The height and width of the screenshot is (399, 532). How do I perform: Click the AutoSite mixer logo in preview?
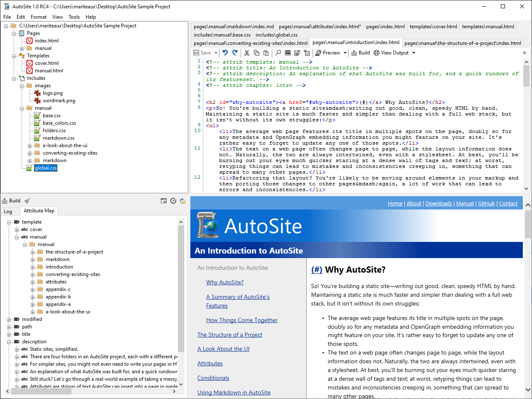(x=208, y=225)
